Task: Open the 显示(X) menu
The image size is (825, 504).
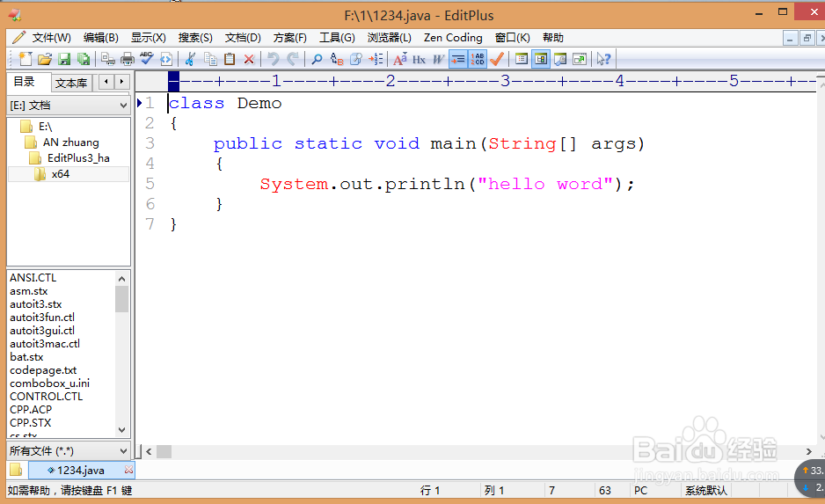Action: click(149, 37)
